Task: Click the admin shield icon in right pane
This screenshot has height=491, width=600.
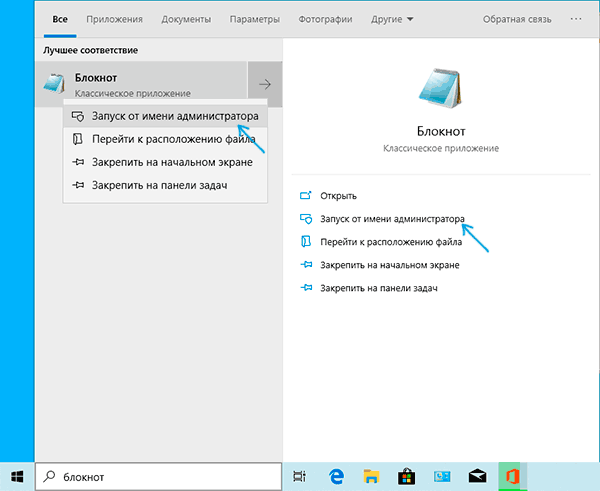Action: [x=306, y=219]
